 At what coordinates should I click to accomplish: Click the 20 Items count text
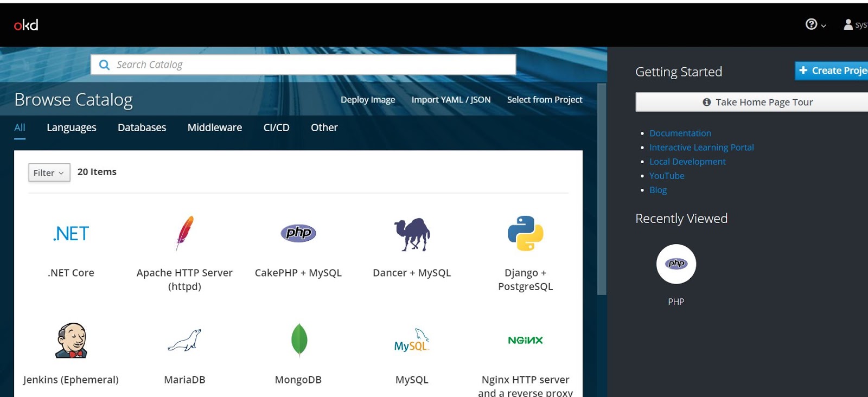97,172
